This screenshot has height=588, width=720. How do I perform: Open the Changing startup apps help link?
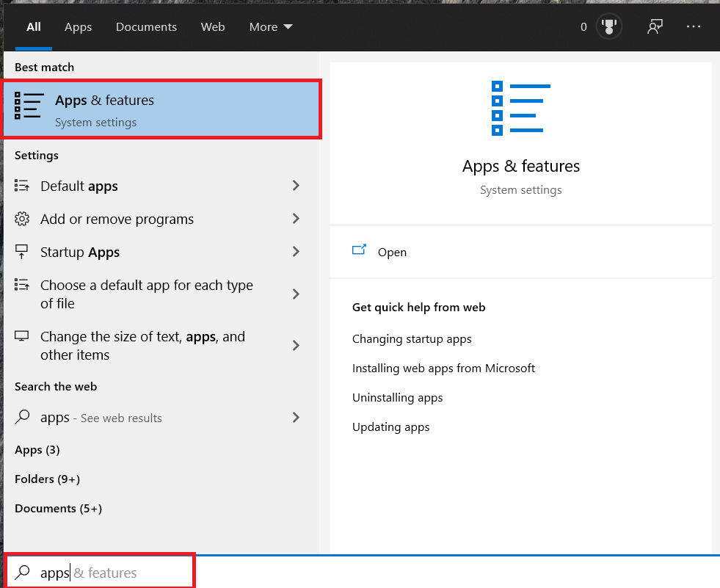411,338
